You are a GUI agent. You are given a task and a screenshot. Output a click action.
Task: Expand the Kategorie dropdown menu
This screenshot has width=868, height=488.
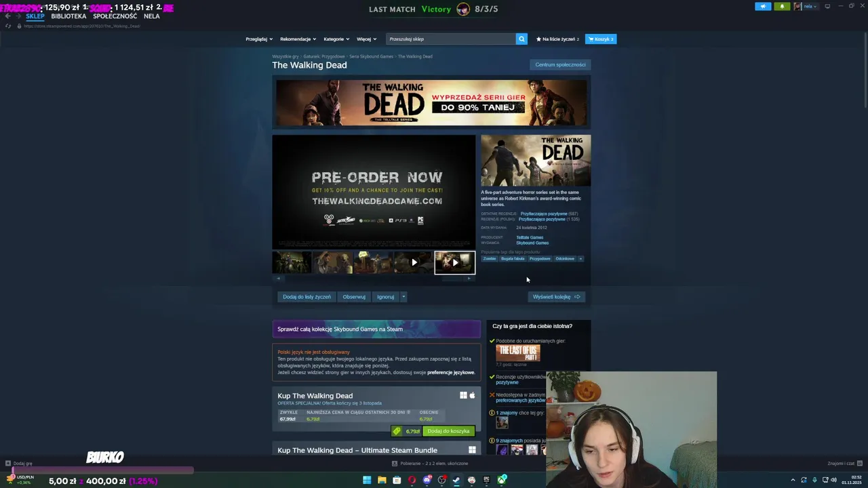pyautogui.click(x=336, y=39)
